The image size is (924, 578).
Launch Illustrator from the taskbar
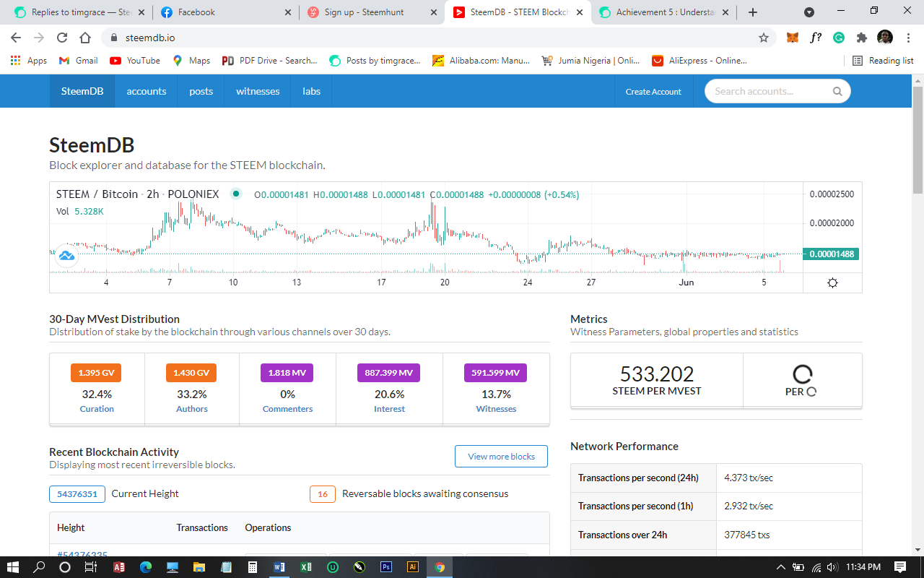413,567
